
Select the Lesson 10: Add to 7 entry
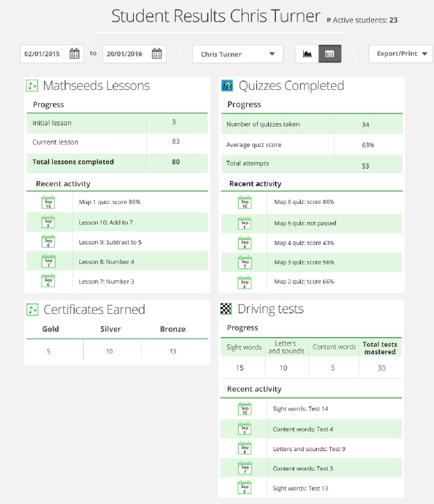106,223
